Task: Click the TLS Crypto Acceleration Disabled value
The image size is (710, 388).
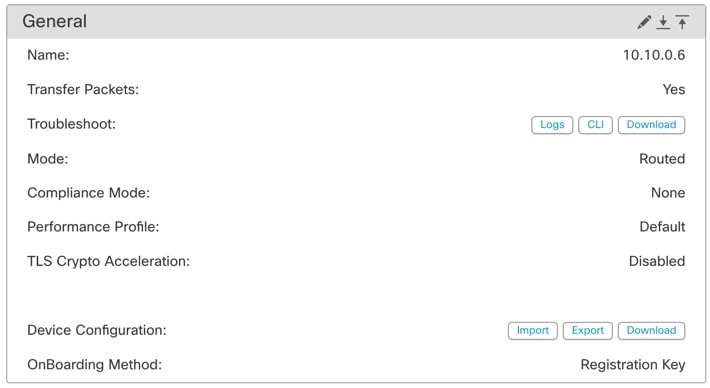Action: click(x=657, y=261)
